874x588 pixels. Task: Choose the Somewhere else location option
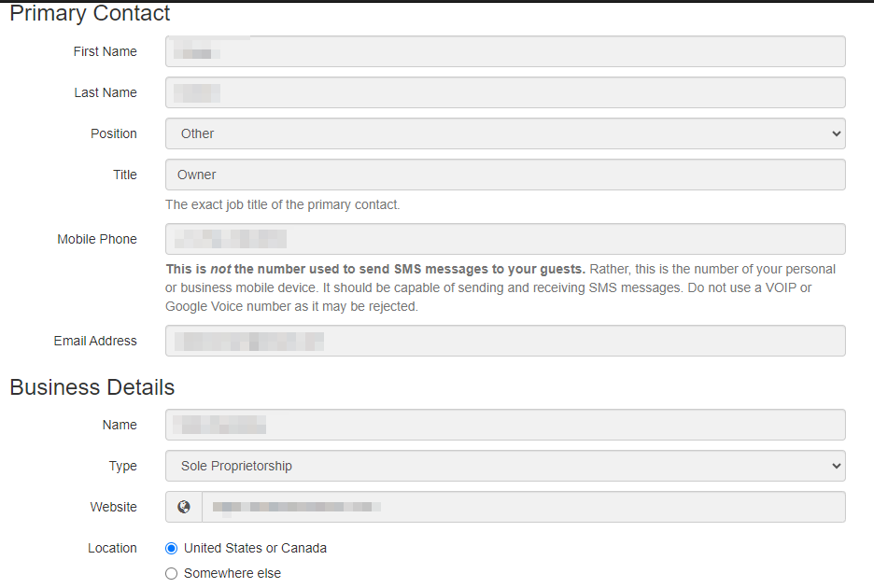[x=171, y=573]
